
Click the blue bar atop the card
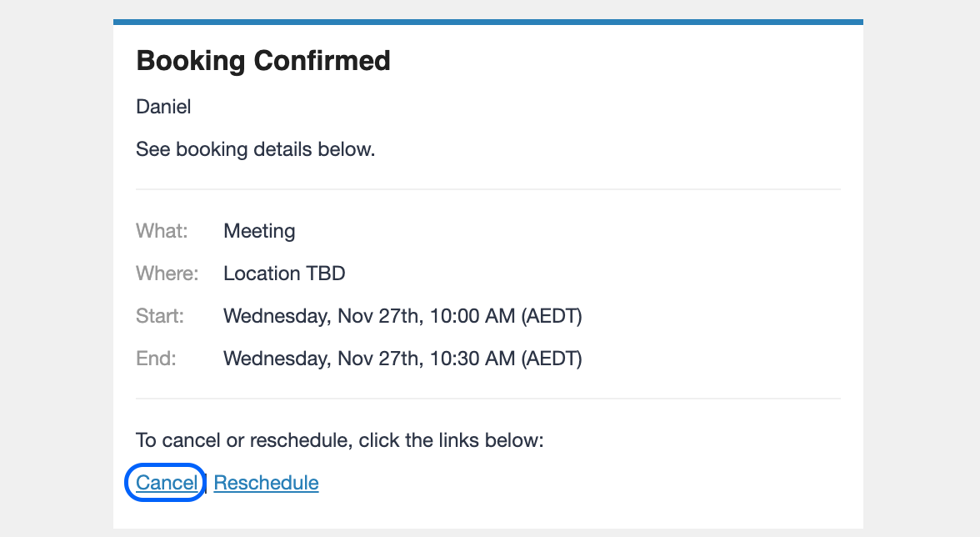[488, 22]
